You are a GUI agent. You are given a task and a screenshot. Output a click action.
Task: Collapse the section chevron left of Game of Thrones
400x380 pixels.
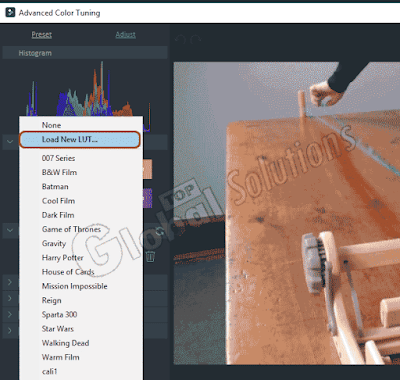tap(10, 230)
